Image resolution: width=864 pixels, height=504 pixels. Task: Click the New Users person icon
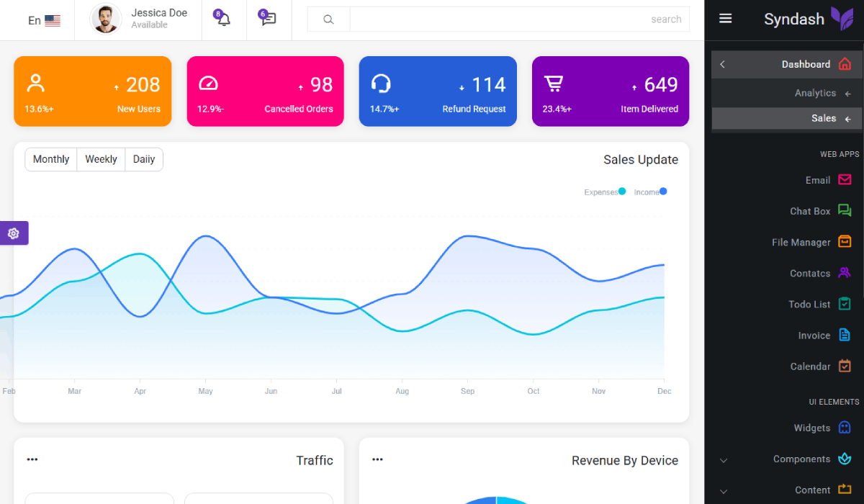(x=35, y=83)
